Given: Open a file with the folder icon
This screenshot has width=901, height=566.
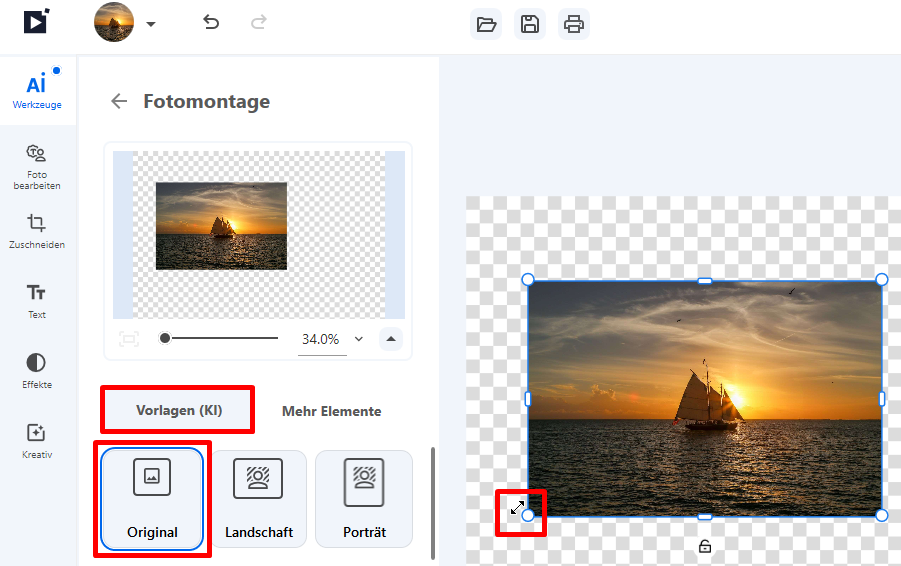Looking at the screenshot, I should tap(486, 24).
